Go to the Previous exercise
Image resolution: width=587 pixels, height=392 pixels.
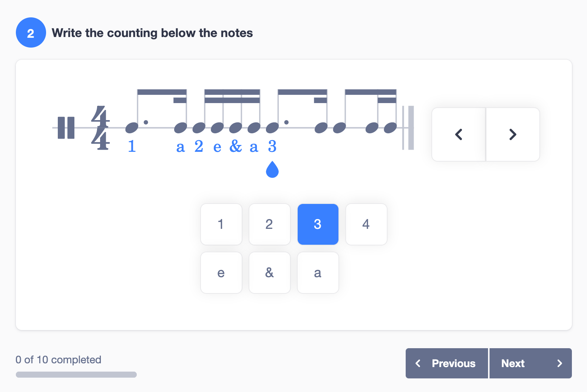(447, 363)
